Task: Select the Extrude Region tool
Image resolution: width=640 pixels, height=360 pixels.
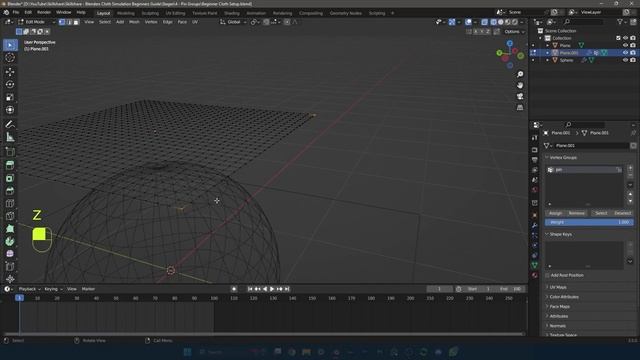Action: [10, 165]
